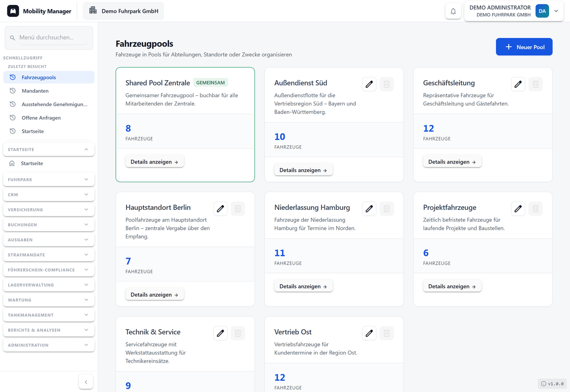
Task: Click the GEMEINSAM badge on Shared Pool Zentrale
Action: pos(211,82)
